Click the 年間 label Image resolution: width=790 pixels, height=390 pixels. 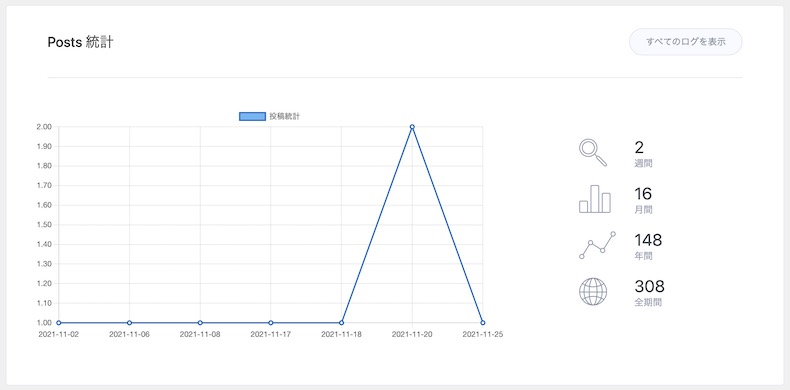(643, 256)
